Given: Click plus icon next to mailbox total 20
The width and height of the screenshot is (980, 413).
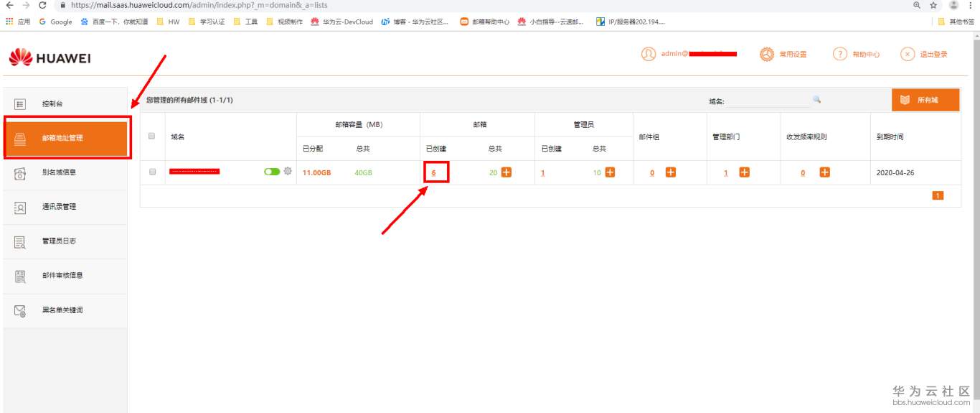Looking at the screenshot, I should 507,172.
